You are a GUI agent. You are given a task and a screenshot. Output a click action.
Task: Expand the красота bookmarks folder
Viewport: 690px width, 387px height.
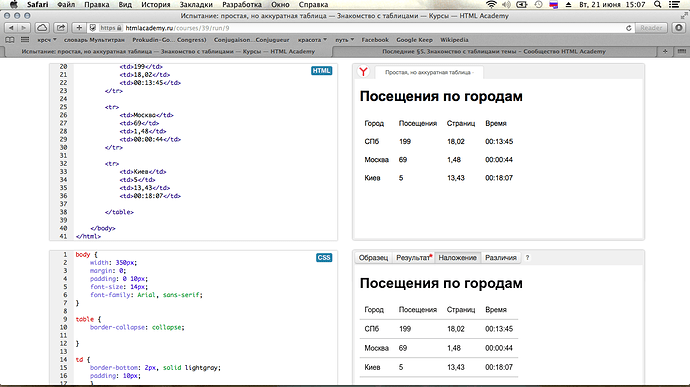pos(312,40)
